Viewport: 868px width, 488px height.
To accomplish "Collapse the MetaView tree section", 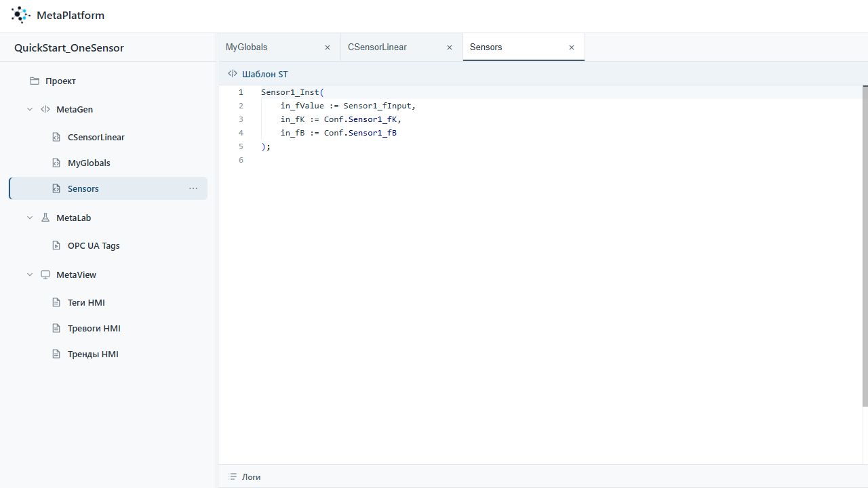I will pos(30,274).
